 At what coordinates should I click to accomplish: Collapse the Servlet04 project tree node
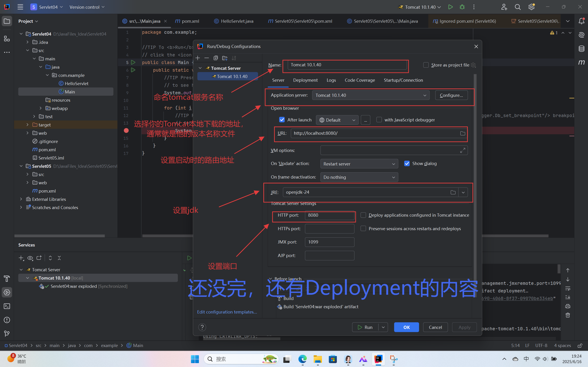pos(21,34)
